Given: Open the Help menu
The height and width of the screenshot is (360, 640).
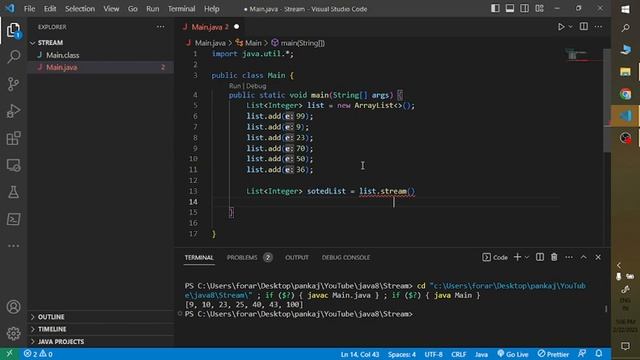Looking at the screenshot, I should point(211,9).
